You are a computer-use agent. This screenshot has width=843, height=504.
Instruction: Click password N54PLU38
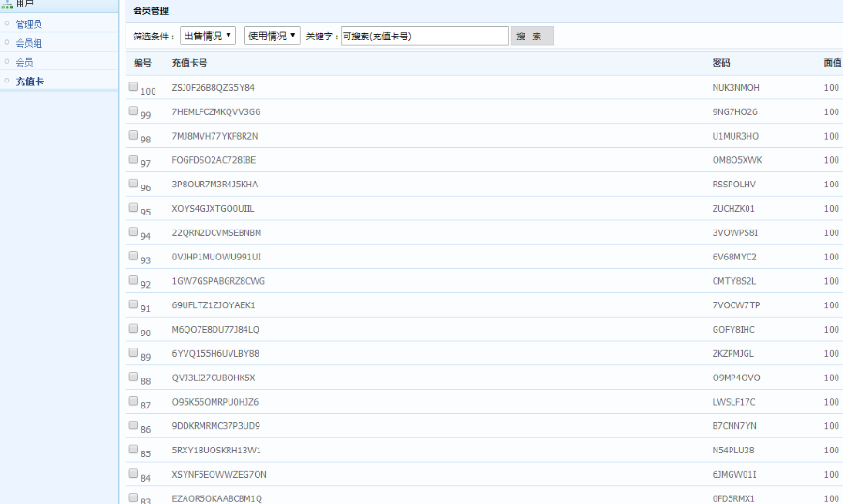733,451
